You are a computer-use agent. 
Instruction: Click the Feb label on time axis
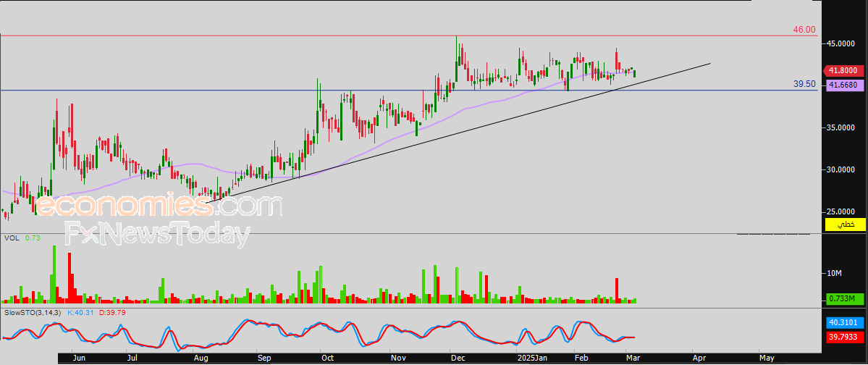(x=582, y=358)
